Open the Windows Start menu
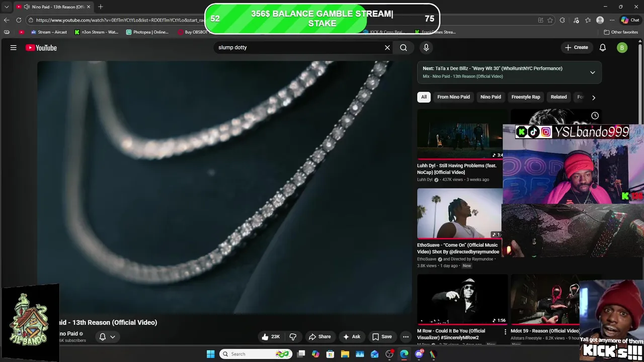 coord(210,354)
